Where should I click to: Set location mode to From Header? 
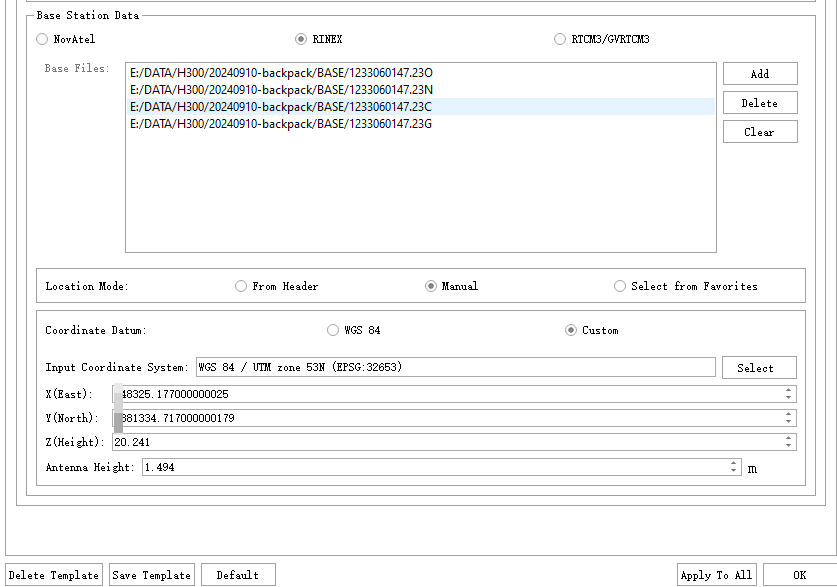(241, 286)
